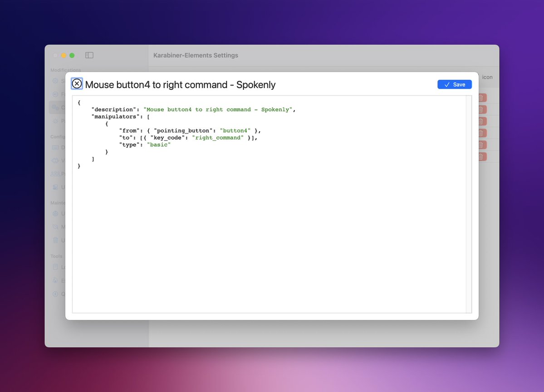Open Update globe icon under Maintenance
544x392 pixels.
55,214
